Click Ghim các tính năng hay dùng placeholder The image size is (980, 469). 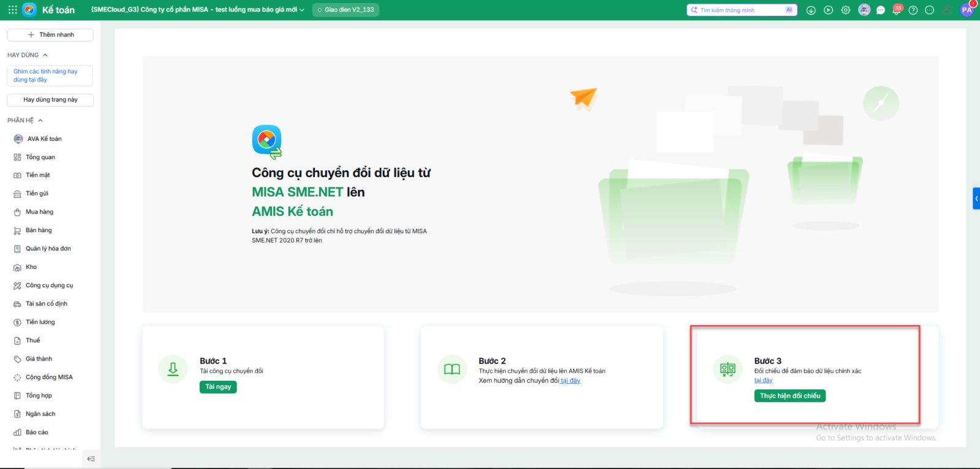point(50,75)
